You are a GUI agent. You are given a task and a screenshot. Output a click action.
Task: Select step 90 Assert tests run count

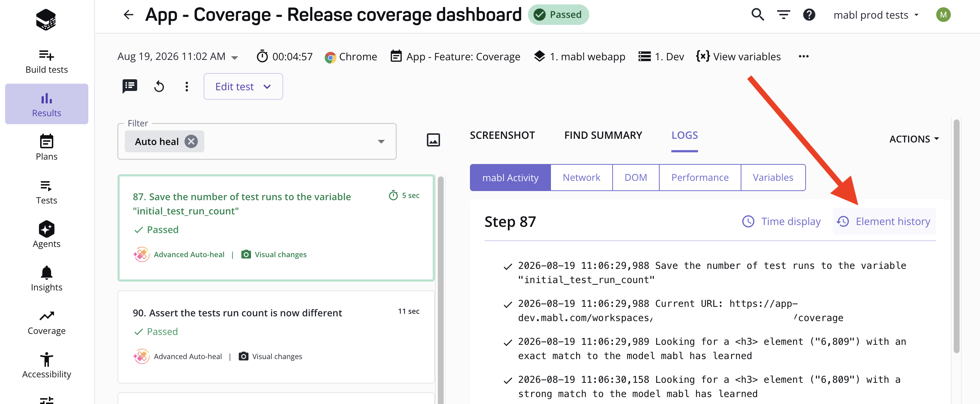[237, 313]
